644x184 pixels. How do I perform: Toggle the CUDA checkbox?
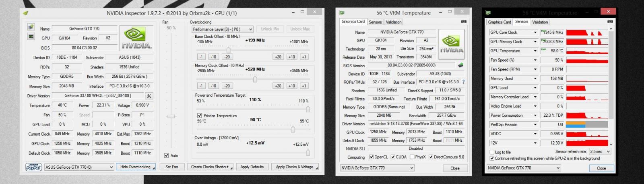click(x=393, y=157)
